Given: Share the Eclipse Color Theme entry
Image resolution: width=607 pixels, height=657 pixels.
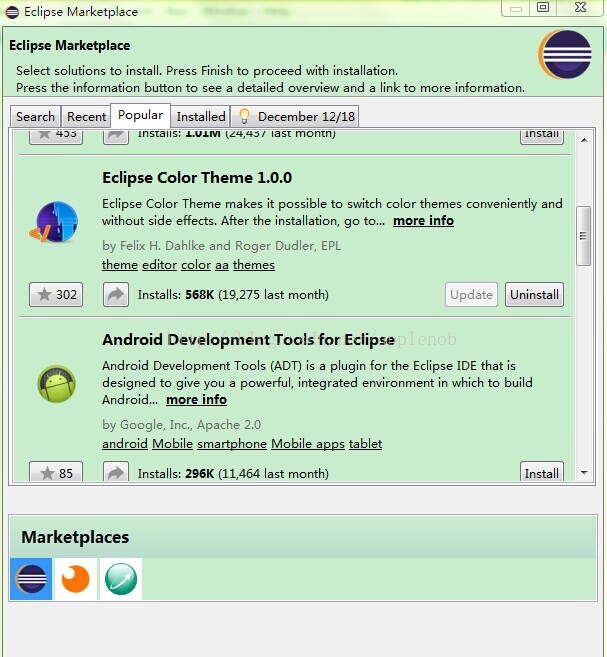Looking at the screenshot, I should point(116,295).
